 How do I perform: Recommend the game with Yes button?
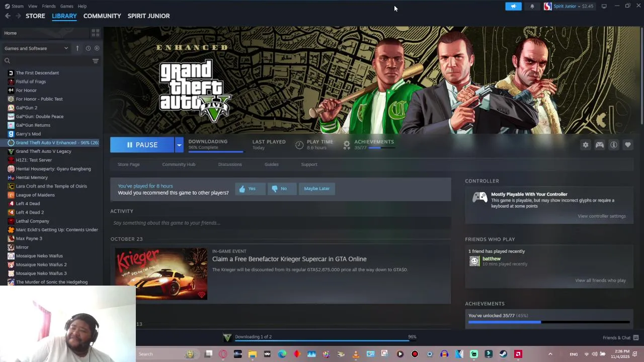pos(250,189)
